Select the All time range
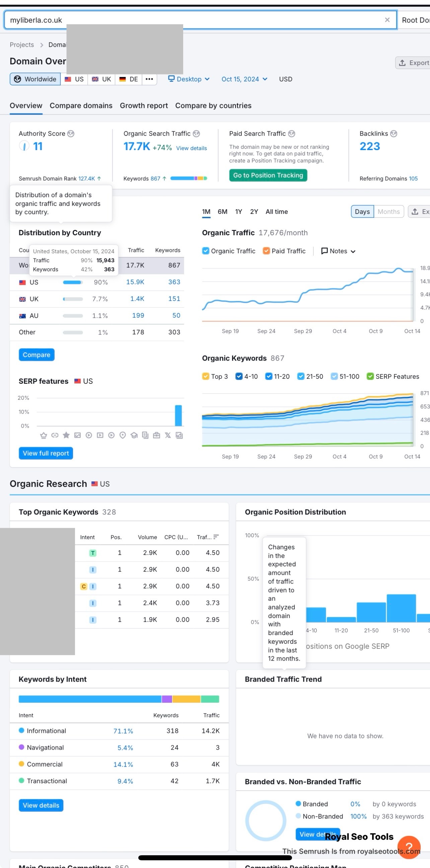The height and width of the screenshot is (868, 430). coord(277,211)
